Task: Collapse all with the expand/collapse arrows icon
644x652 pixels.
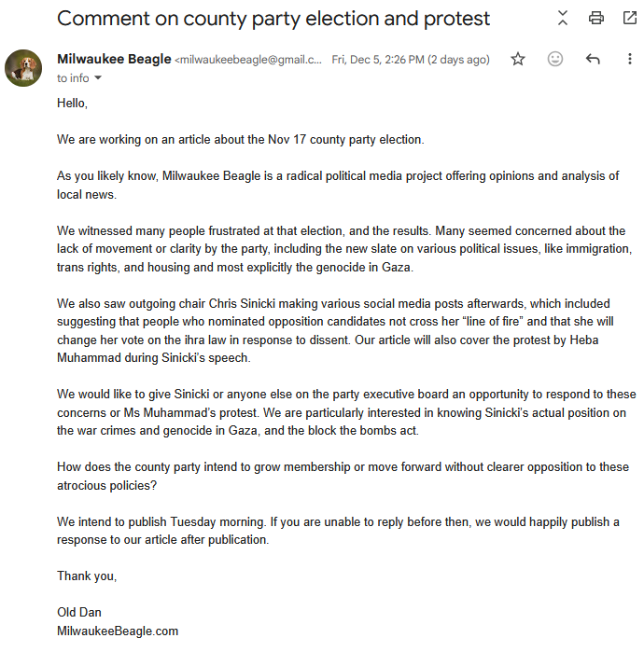Action: click(563, 18)
